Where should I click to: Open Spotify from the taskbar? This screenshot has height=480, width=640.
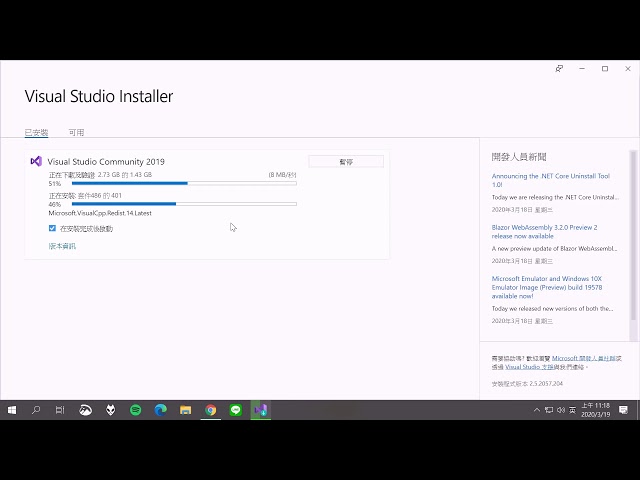pyautogui.click(x=136, y=410)
